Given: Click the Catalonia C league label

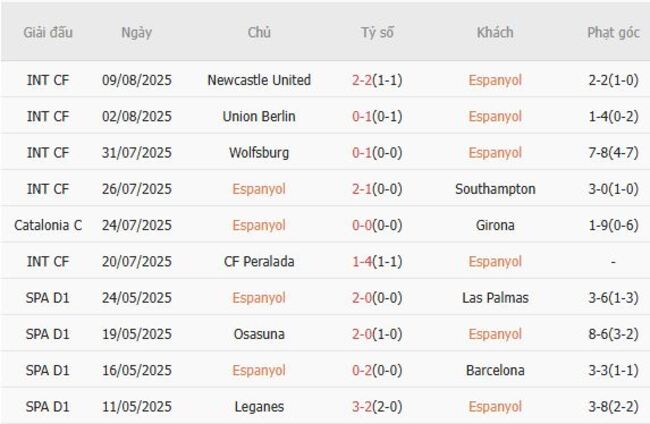Looking at the screenshot, I should [48, 225].
